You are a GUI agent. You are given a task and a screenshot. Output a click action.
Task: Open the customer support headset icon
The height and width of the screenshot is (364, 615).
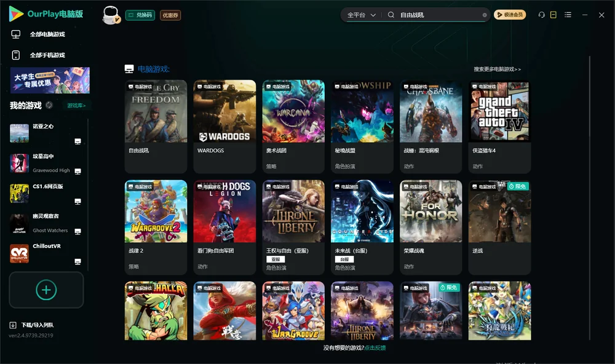542,15
